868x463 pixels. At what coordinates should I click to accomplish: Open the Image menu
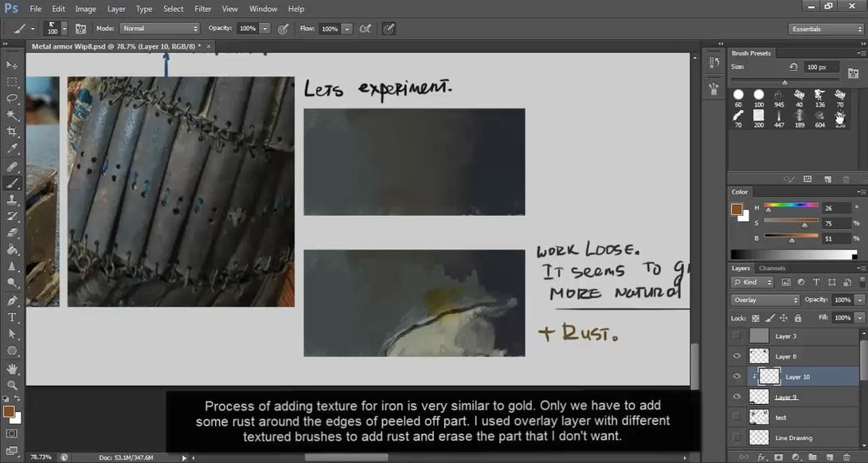[85, 9]
